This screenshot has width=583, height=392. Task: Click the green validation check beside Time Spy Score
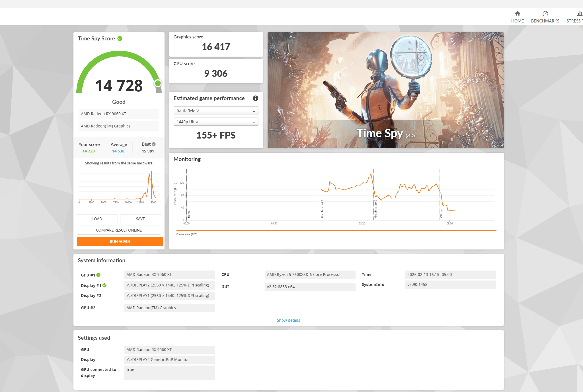click(x=120, y=38)
